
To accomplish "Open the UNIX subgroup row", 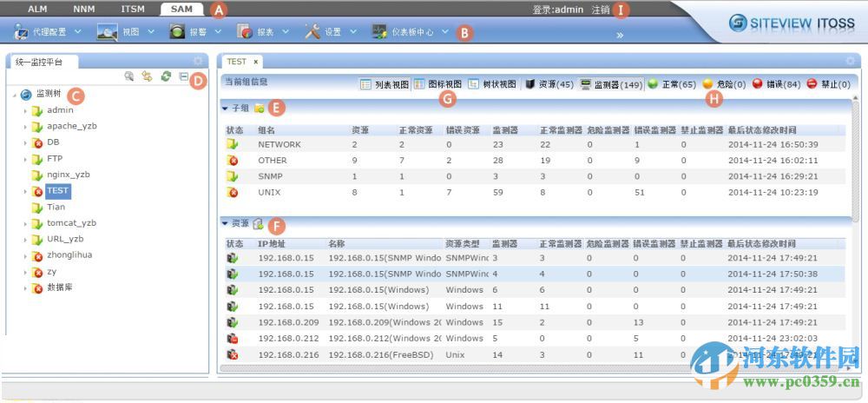I will [536, 193].
